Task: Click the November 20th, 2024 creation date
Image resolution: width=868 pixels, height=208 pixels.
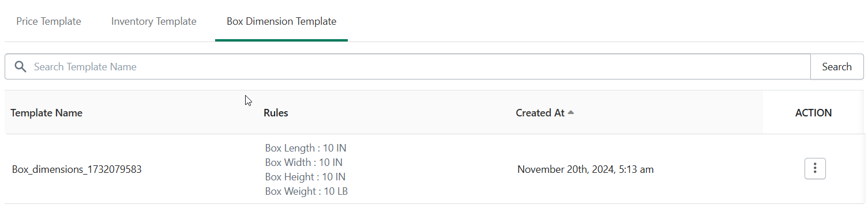Action: [x=585, y=169]
